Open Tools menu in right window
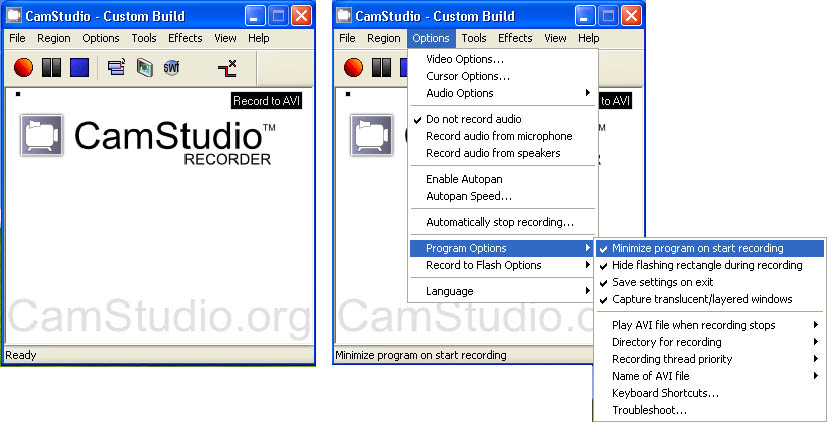Screen dimensions: 835x437 (474, 38)
